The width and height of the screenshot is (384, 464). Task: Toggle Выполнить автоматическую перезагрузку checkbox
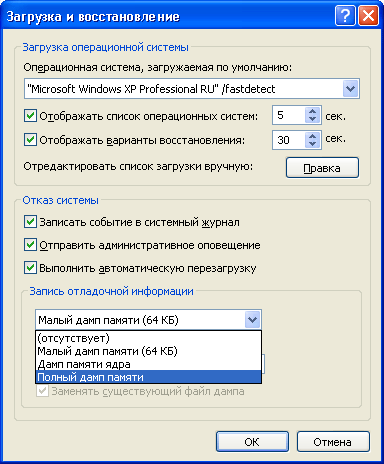(x=30, y=268)
